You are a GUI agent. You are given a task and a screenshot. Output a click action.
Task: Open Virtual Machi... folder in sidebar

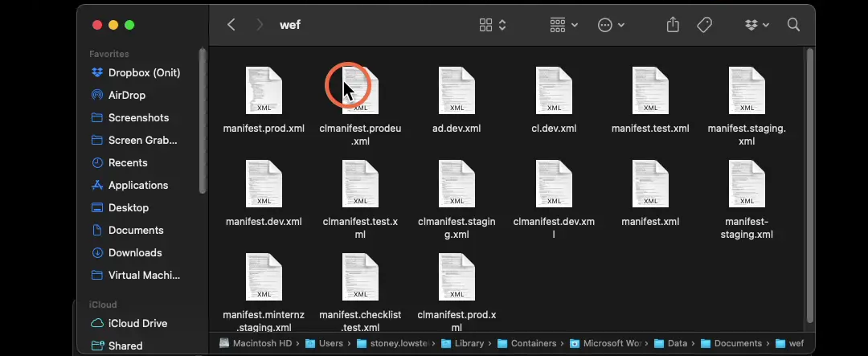[x=136, y=275]
